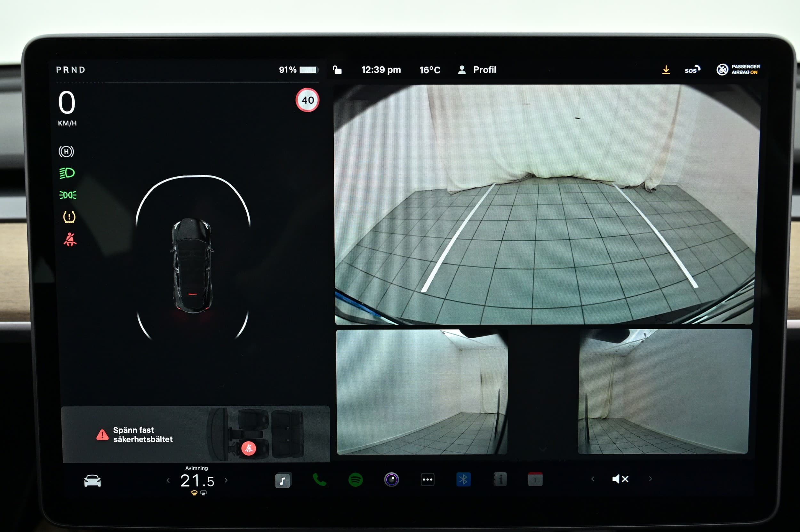The height and width of the screenshot is (532, 800).
Task: Tap the door lock status icon
Action: tap(337, 70)
